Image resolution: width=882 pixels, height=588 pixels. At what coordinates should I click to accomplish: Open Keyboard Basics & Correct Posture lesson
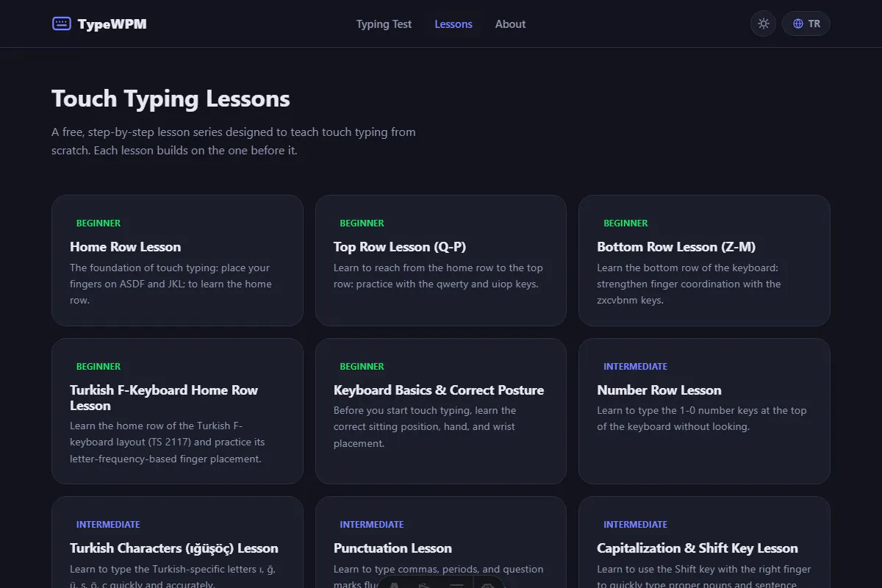439,390
